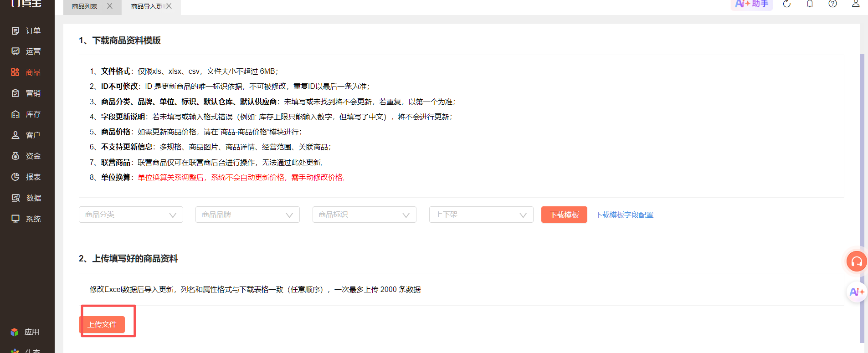Viewport: 868px width, 353px height.
Task: Open the 运营 operations sidebar icon
Action: (x=15, y=51)
